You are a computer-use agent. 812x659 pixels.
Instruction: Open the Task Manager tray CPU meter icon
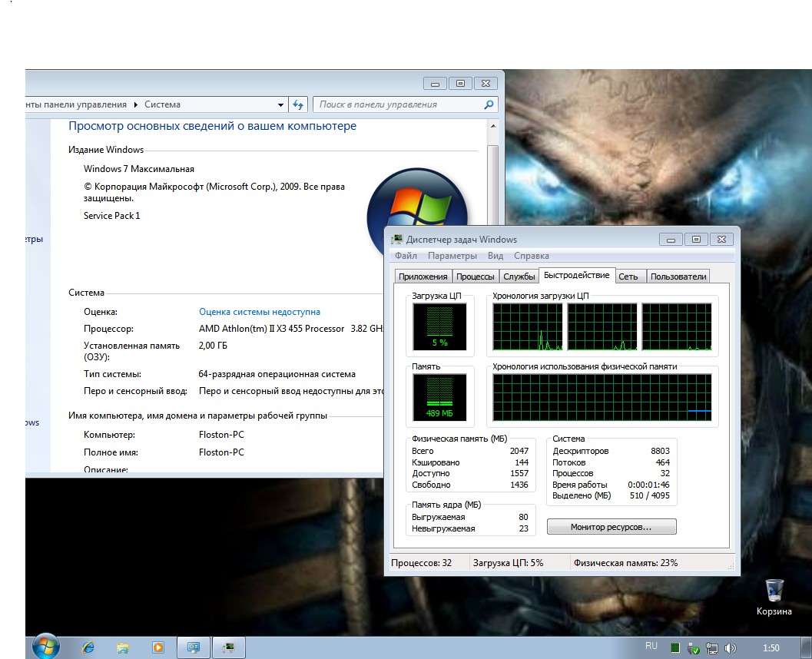(x=674, y=647)
